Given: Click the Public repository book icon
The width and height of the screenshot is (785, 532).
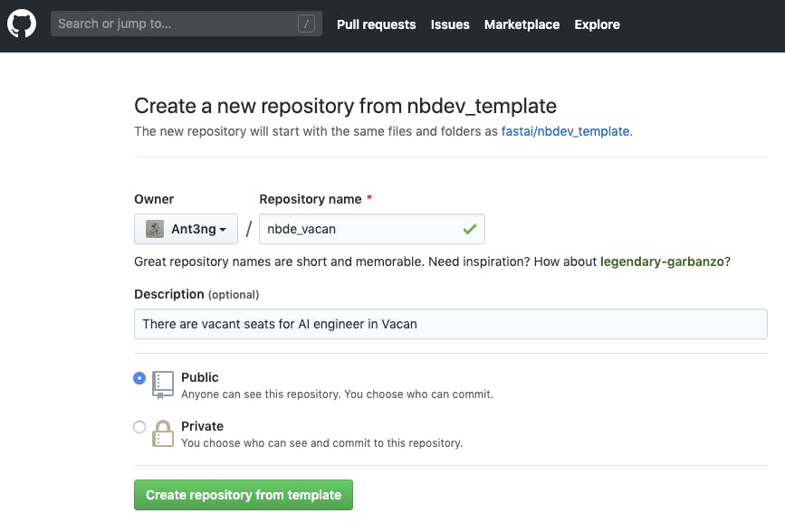Looking at the screenshot, I should [x=163, y=385].
